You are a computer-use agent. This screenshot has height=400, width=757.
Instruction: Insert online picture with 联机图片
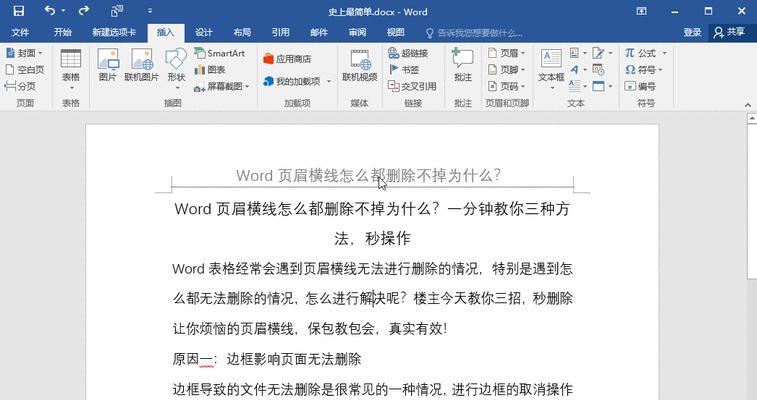coord(141,65)
